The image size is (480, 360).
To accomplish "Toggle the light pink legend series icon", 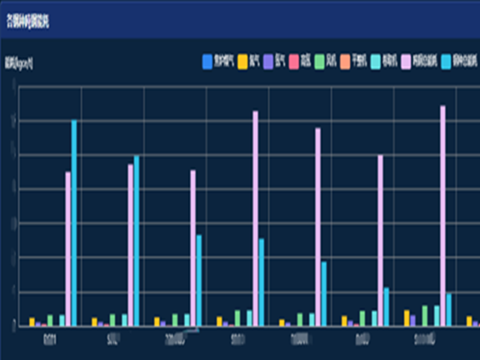I will click(406, 62).
